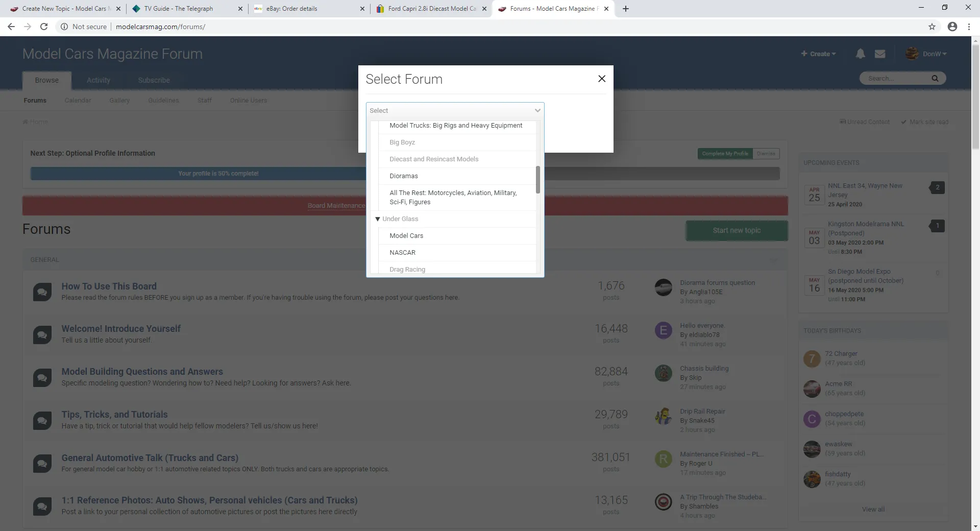Viewport: 980px width, 531px height.
Task: Close the Select Forum dialog
Action: click(x=602, y=79)
